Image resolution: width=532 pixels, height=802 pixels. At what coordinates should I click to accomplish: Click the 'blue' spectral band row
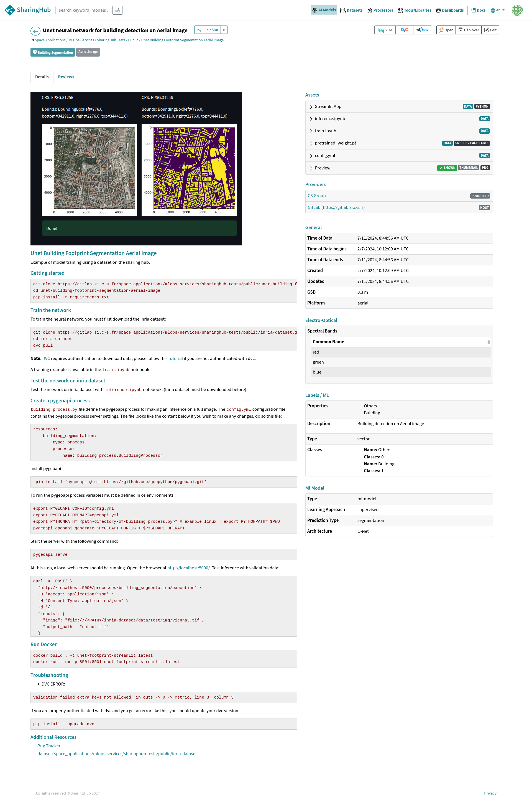coord(401,372)
